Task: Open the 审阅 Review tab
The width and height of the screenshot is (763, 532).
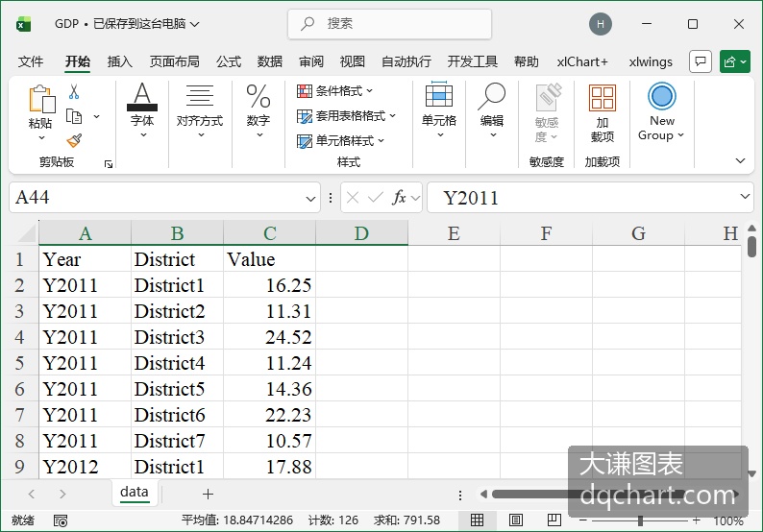Action: 311,61
